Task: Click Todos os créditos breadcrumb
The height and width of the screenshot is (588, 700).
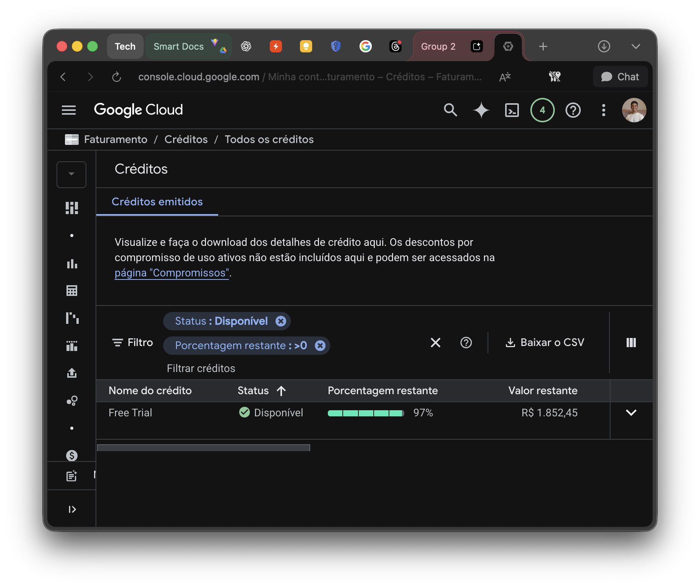Action: click(269, 140)
